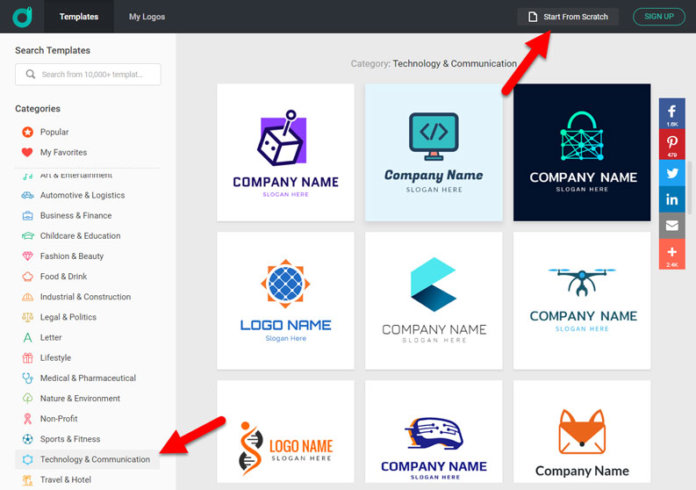The width and height of the screenshot is (696, 490).
Task: Switch to the My Logos tab
Action: (x=147, y=17)
